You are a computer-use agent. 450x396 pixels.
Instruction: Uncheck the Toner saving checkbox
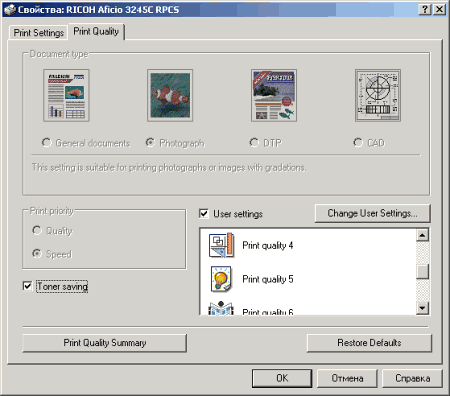point(27,286)
